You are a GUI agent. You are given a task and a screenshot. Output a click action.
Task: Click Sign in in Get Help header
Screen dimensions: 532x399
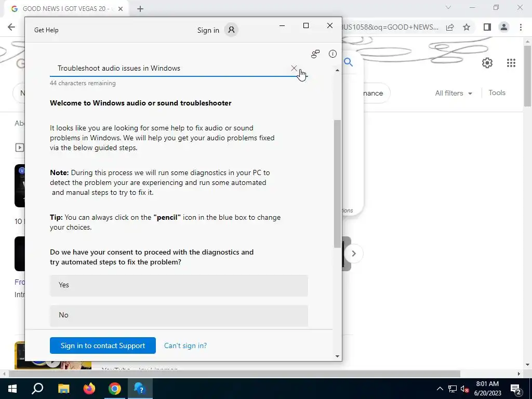point(208,30)
